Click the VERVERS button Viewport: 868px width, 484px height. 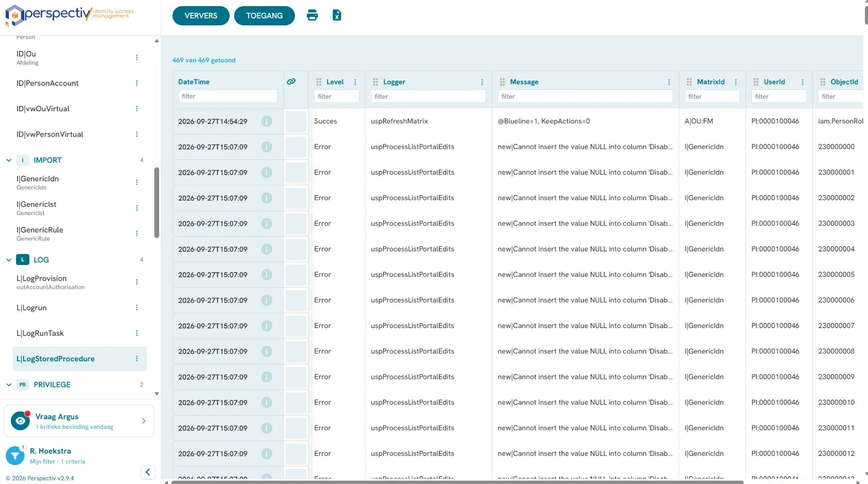[x=201, y=16]
